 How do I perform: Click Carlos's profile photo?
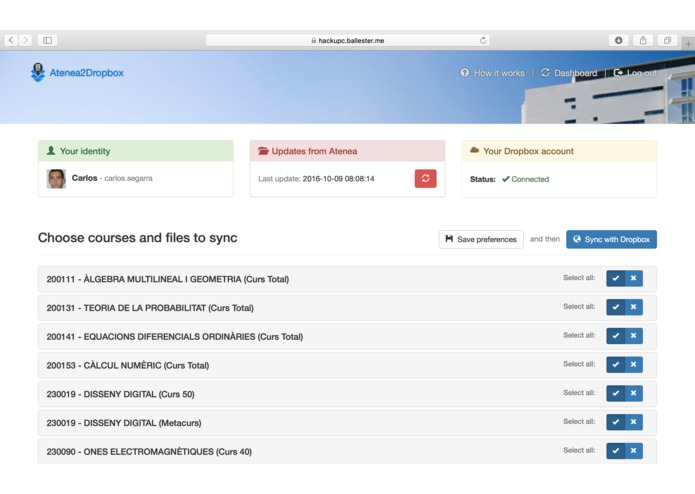[56, 179]
